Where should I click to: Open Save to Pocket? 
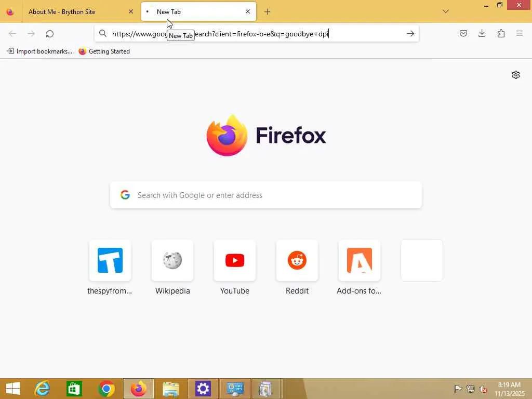pyautogui.click(x=463, y=33)
